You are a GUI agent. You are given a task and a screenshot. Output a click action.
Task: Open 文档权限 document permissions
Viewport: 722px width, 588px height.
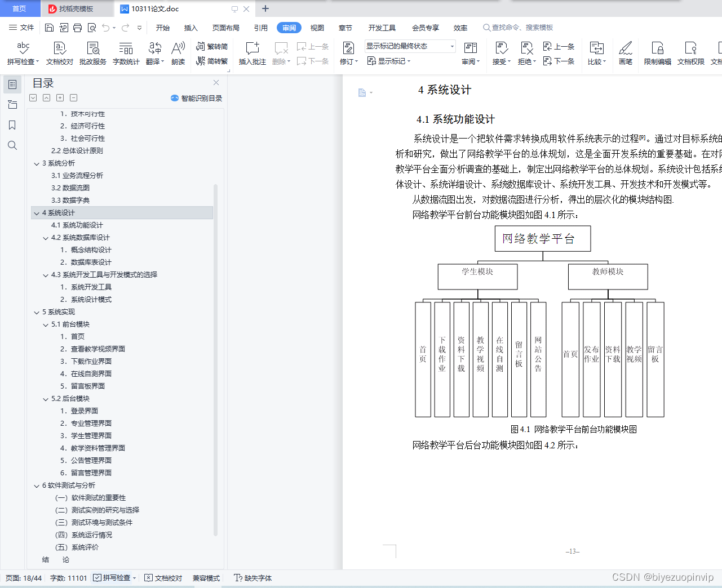tap(691, 54)
